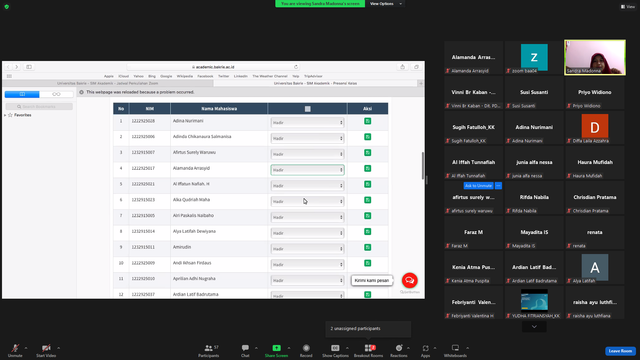Expand the Favorites tree in sidebar
This screenshot has width=640, height=360.
(x=5, y=115)
